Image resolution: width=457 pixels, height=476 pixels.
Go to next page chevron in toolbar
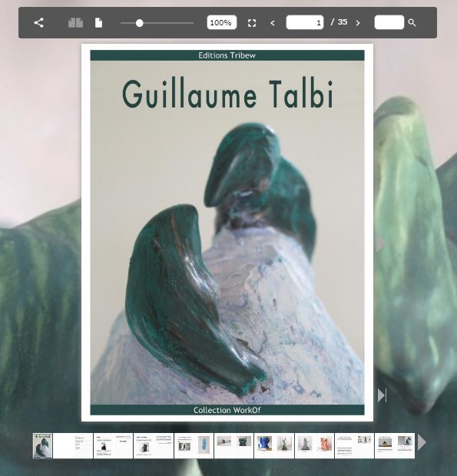(358, 23)
